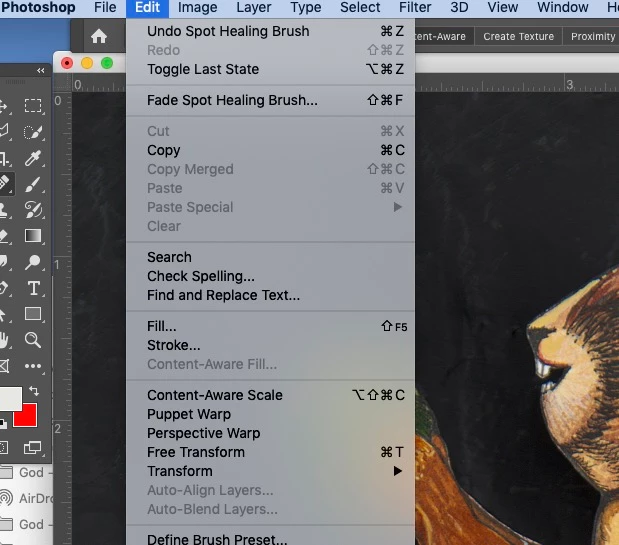The height and width of the screenshot is (545, 619).
Task: Open the Image menu
Action: coord(197,7)
